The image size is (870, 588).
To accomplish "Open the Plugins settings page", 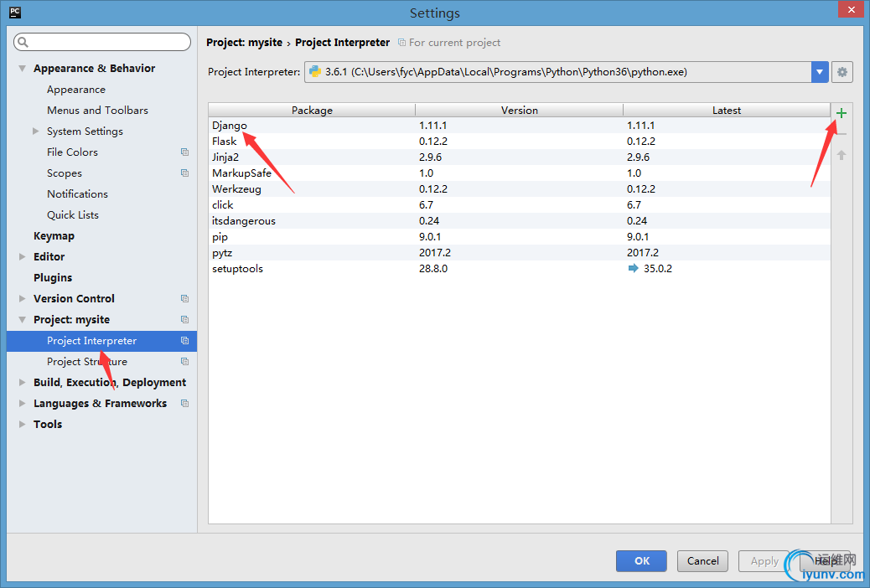I will click(x=53, y=277).
